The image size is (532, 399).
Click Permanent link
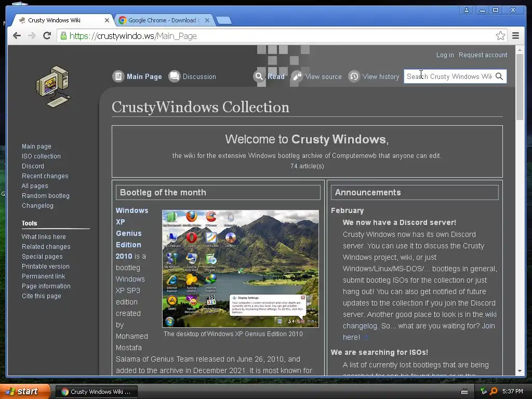[x=44, y=276]
